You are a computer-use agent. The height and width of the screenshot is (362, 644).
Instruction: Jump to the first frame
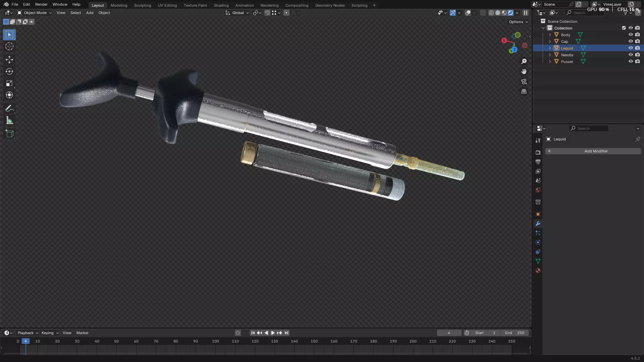click(x=253, y=333)
